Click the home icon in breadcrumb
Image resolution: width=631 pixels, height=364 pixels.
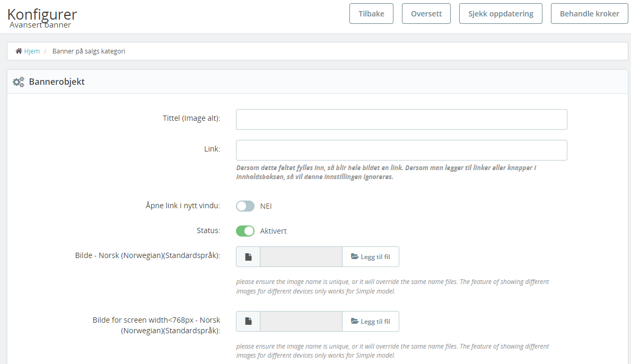coord(19,51)
